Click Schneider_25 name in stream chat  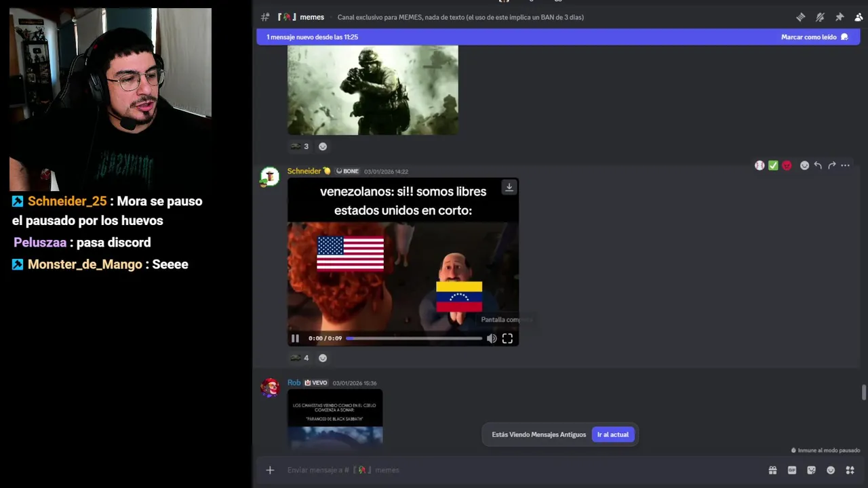click(67, 201)
